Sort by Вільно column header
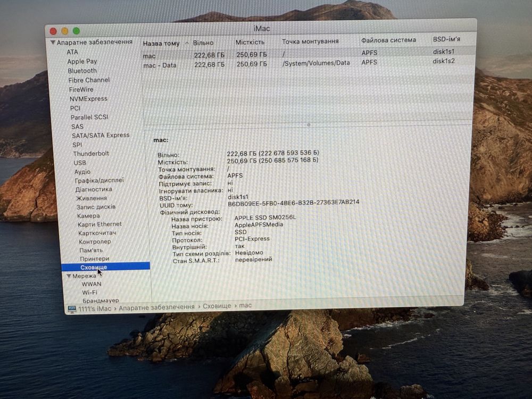This screenshot has height=399, width=532. (x=203, y=43)
